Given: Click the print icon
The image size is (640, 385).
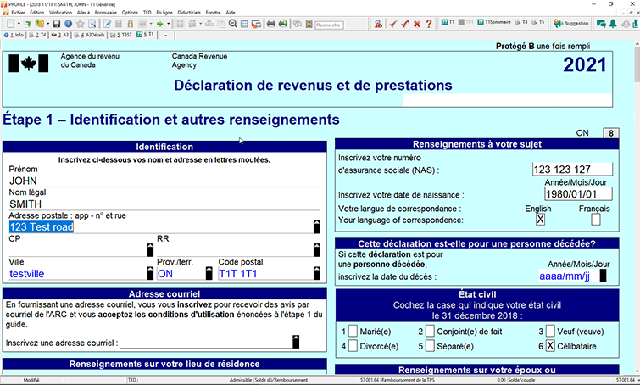Looking at the screenshot, I should tap(271, 24).
